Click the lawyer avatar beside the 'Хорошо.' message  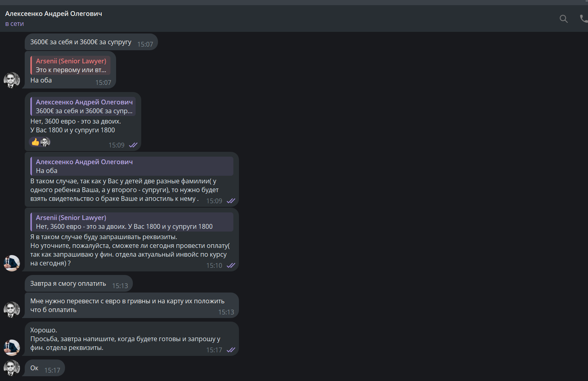[x=12, y=348]
